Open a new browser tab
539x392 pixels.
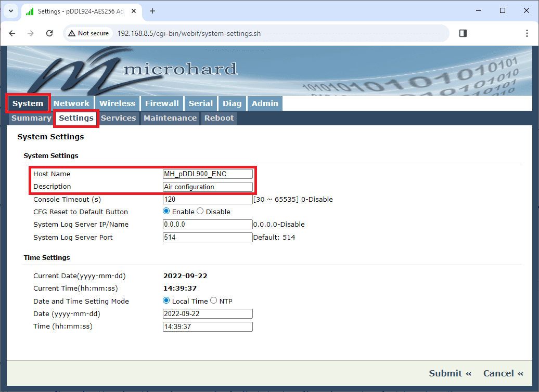(152, 11)
